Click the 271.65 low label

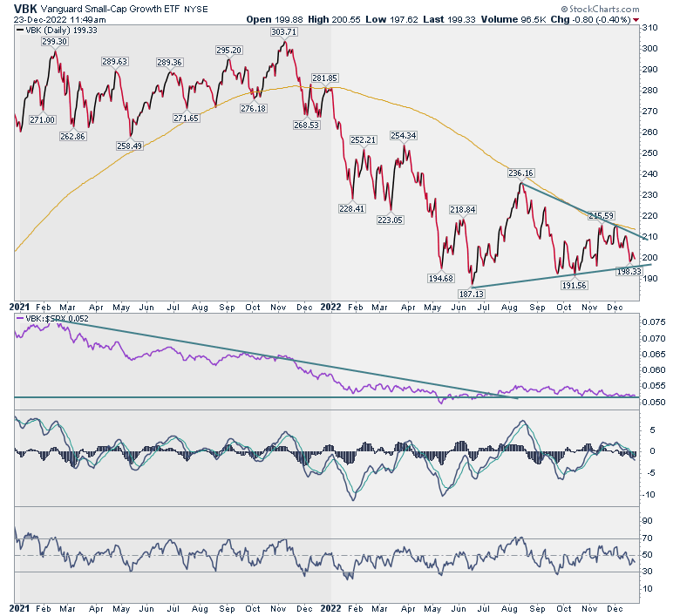click(186, 118)
